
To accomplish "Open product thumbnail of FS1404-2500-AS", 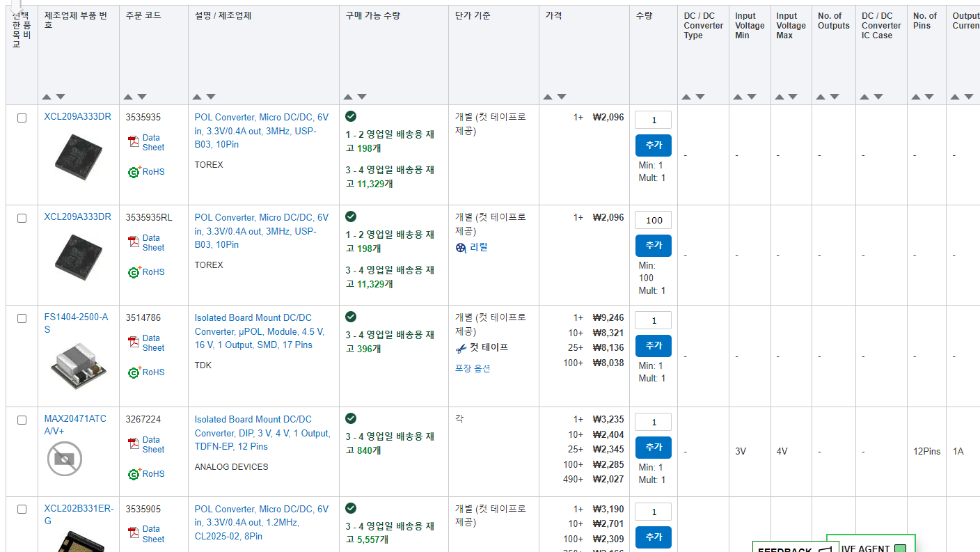I will (x=77, y=365).
